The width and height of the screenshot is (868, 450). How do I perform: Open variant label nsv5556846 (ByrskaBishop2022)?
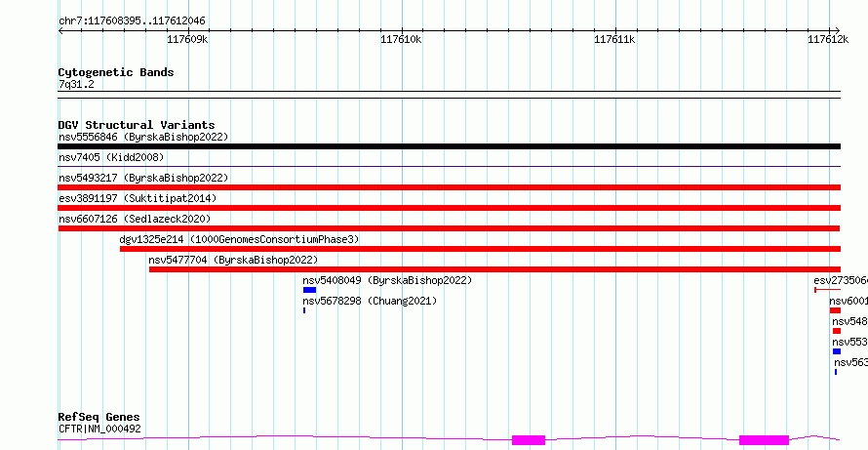[143, 137]
